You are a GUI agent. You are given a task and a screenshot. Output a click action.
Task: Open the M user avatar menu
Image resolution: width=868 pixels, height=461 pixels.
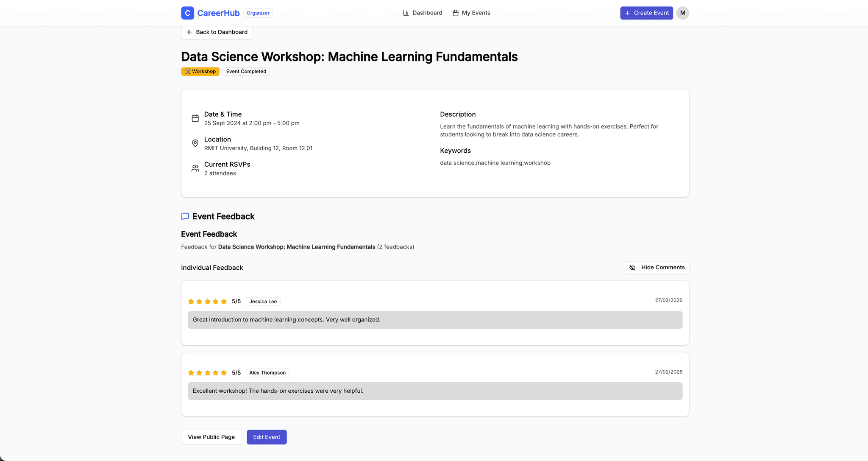(682, 13)
